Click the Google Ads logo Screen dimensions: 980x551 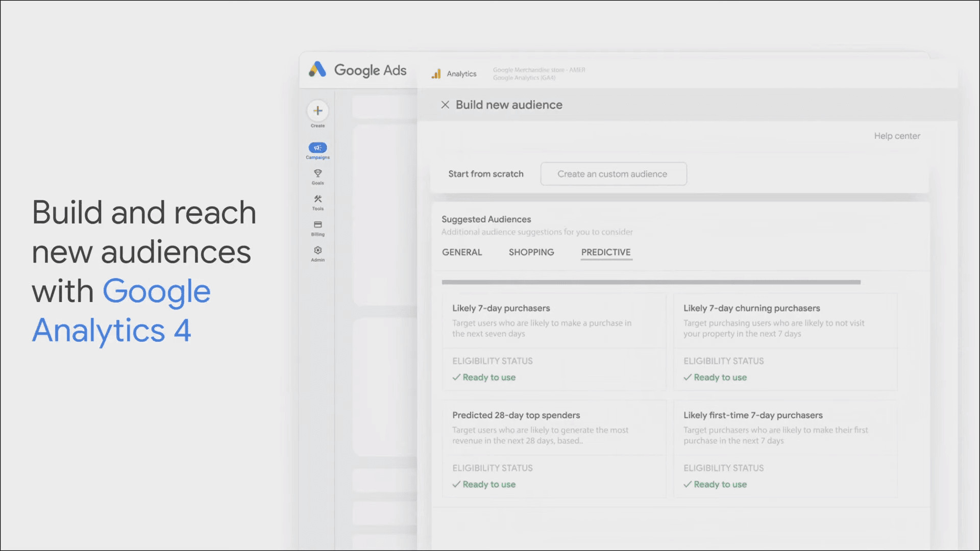[x=357, y=70]
